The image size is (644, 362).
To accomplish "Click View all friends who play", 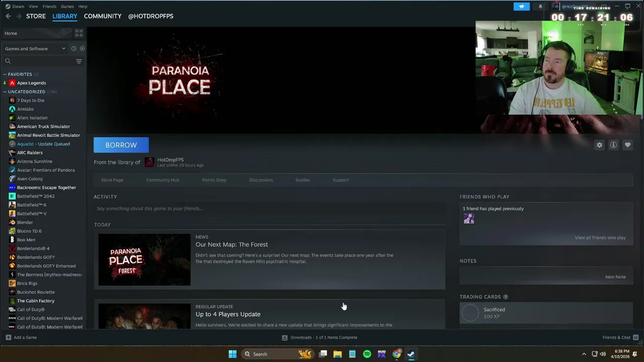I will click(x=600, y=238).
